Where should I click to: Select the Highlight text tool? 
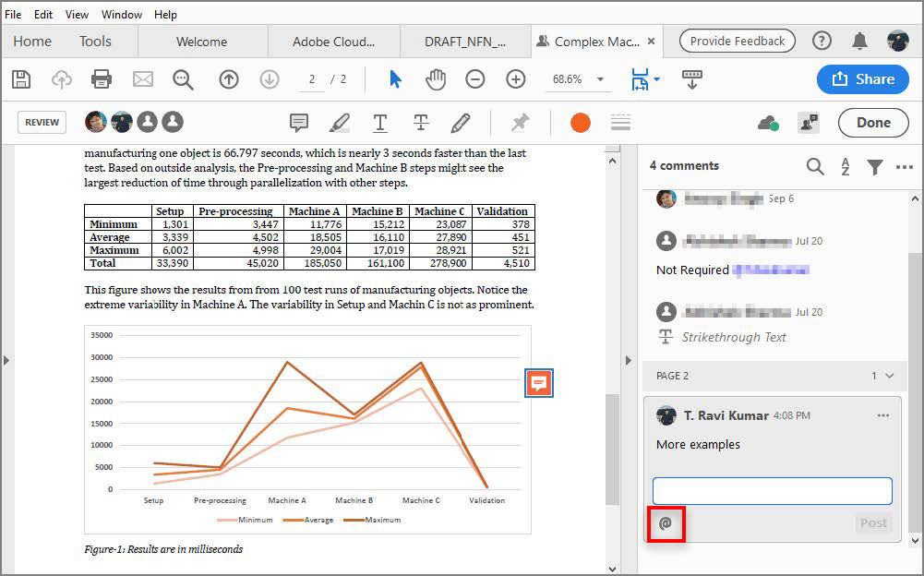click(x=340, y=123)
